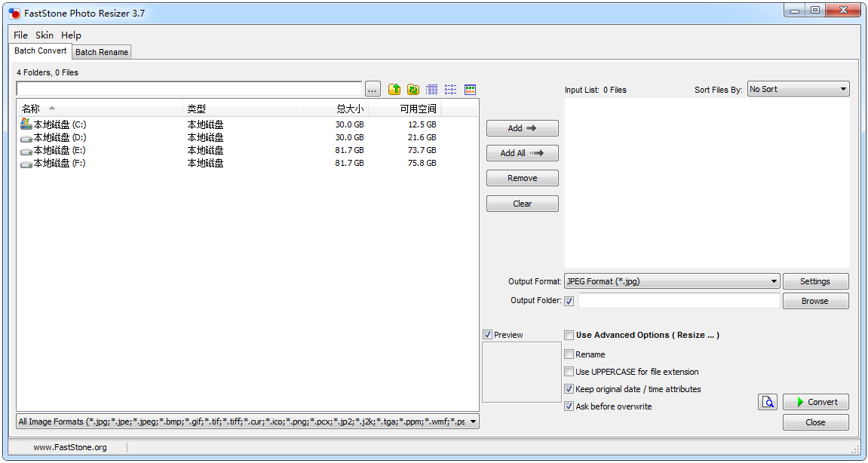Click www.FastStone.org in the status bar
The image size is (868, 463).
tap(69, 447)
